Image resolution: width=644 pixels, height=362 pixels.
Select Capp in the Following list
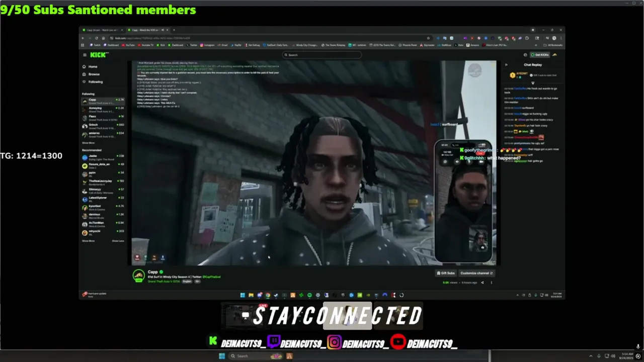(103, 101)
